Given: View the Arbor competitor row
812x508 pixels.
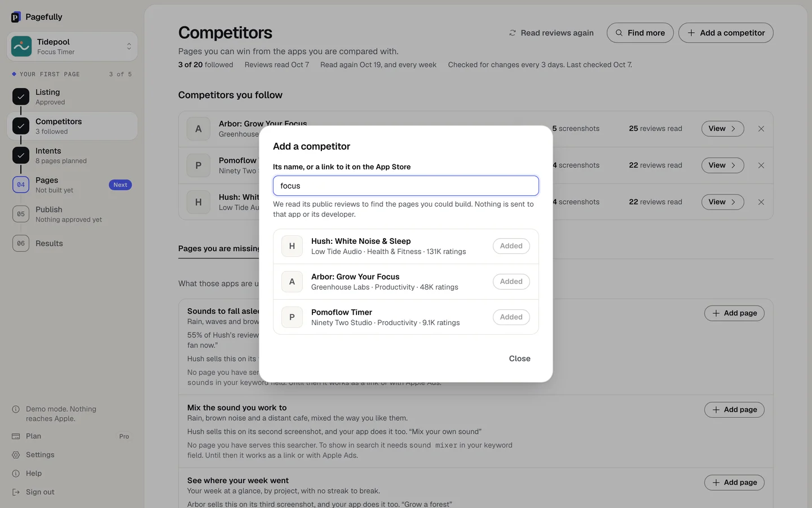Looking at the screenshot, I should click(x=723, y=129).
